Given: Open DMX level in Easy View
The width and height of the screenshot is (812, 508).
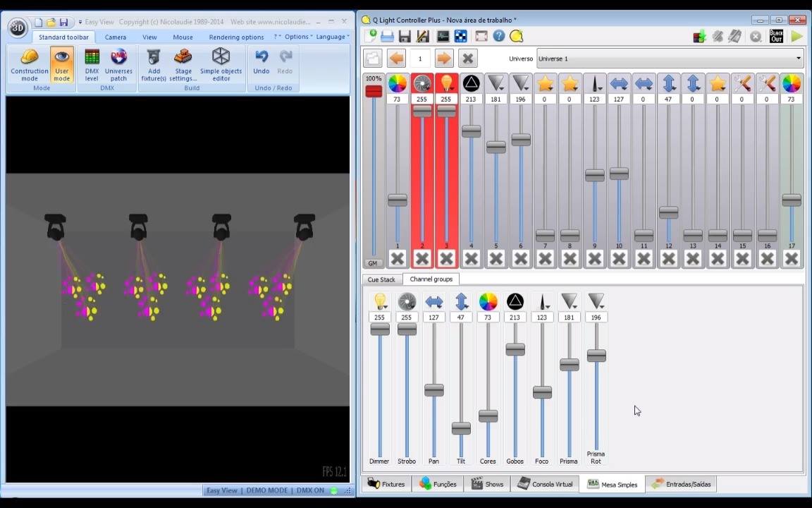Looking at the screenshot, I should click(x=92, y=65).
